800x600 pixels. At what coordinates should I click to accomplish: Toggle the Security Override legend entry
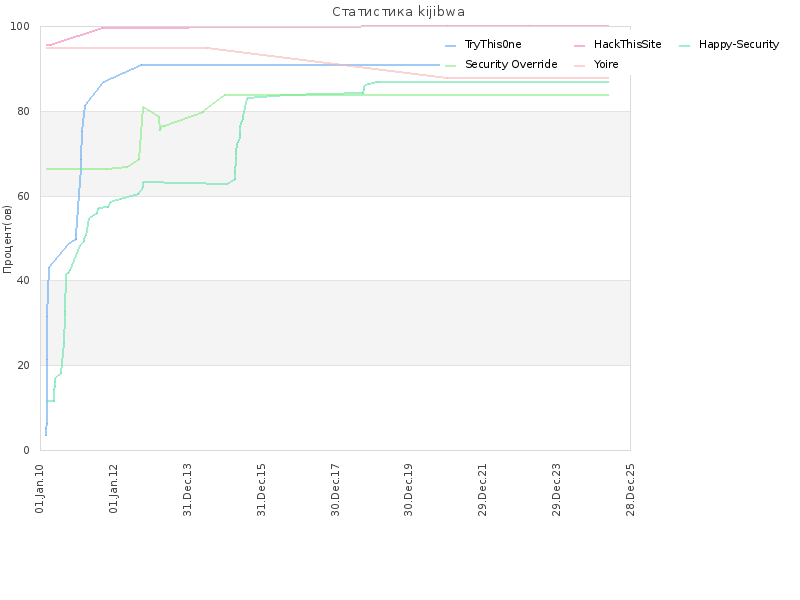501,64
